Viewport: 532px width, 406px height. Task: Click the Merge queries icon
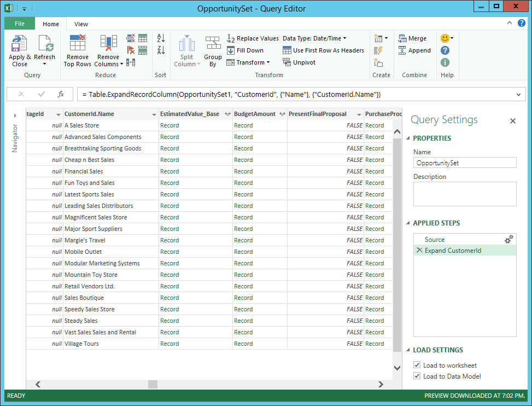pos(402,38)
